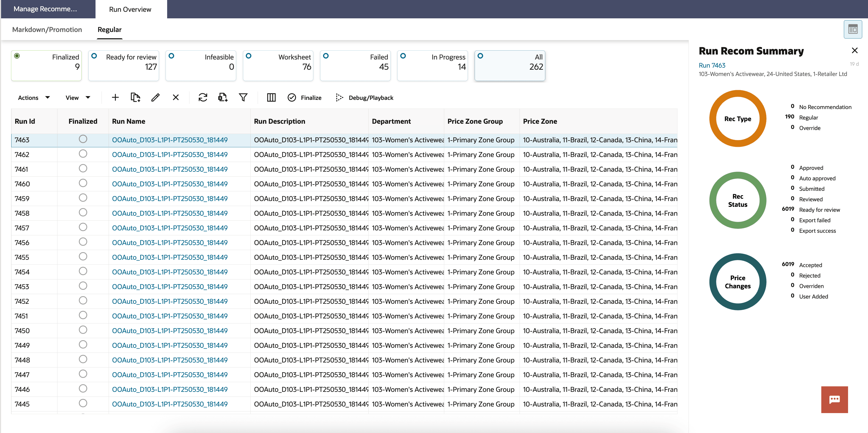
Task: Open the manage columns icon
Action: [271, 98]
